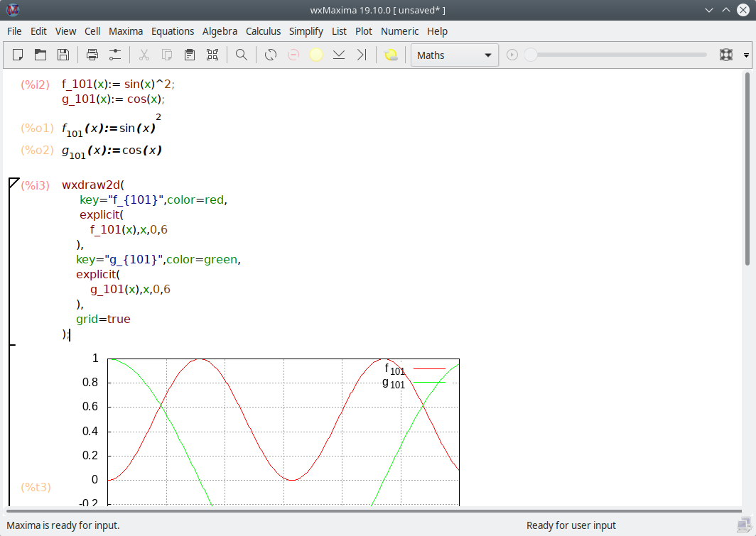The height and width of the screenshot is (536, 756).
Task: Expand the toolbar overflow arrow
Action: (746, 55)
